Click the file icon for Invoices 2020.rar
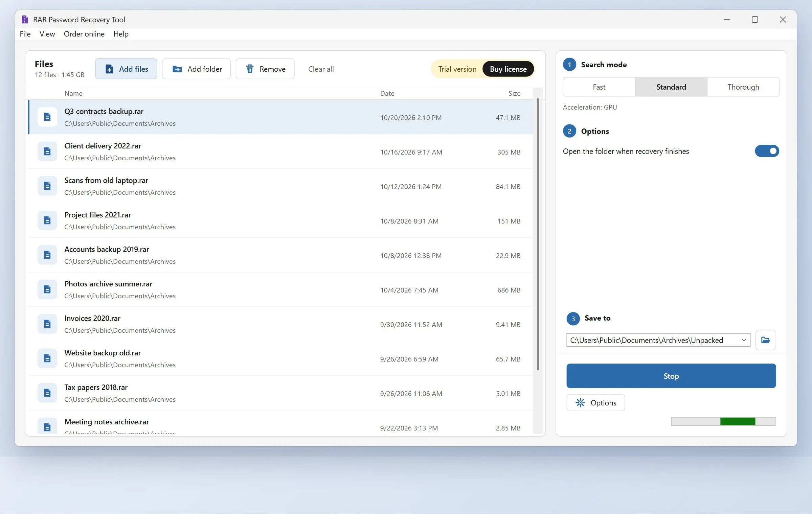This screenshot has width=812, height=514. point(47,324)
